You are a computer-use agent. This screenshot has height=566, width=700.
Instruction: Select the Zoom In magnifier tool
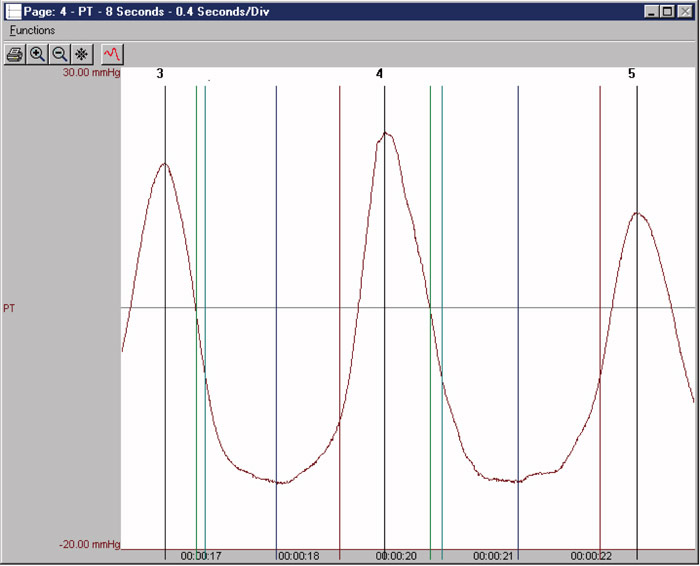point(37,54)
